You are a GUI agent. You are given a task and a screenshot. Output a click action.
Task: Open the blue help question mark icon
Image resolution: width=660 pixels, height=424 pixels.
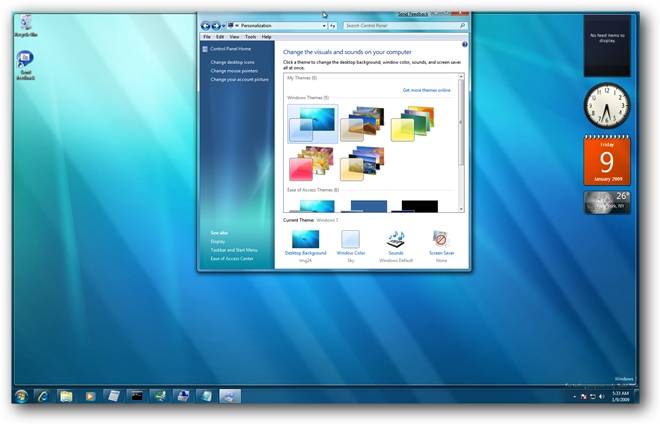[465, 44]
